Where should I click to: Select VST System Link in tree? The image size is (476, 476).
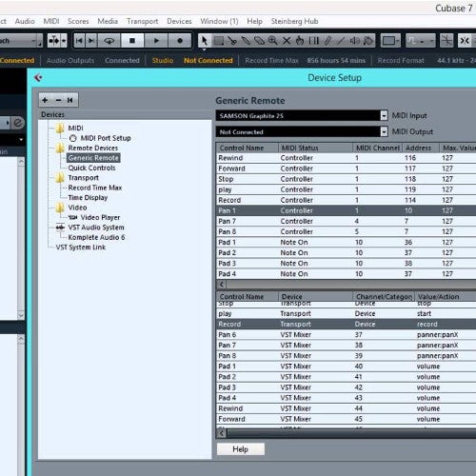81,248
